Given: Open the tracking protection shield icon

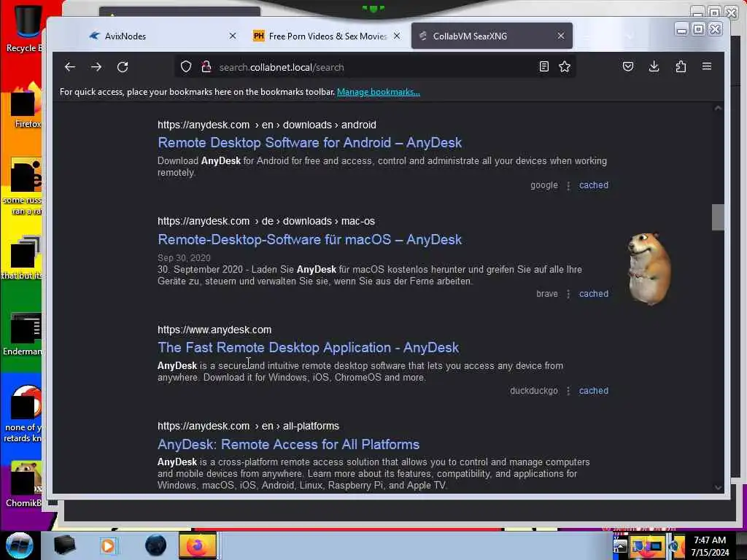Looking at the screenshot, I should pos(186,67).
